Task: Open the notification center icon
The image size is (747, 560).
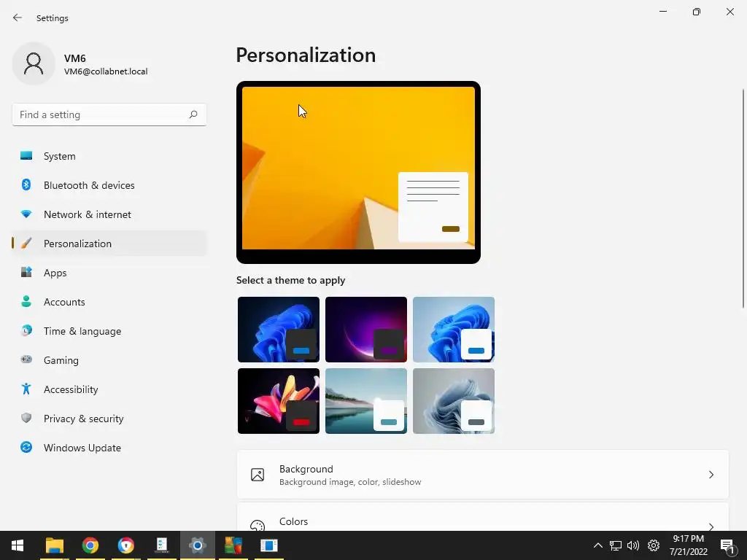Action: pyautogui.click(x=727, y=545)
